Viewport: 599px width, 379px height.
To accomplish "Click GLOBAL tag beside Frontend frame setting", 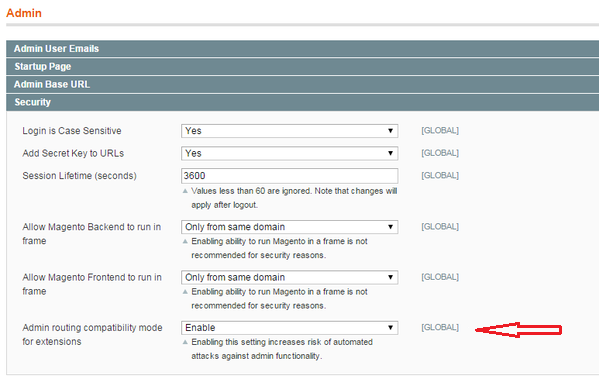I will coord(440,277).
